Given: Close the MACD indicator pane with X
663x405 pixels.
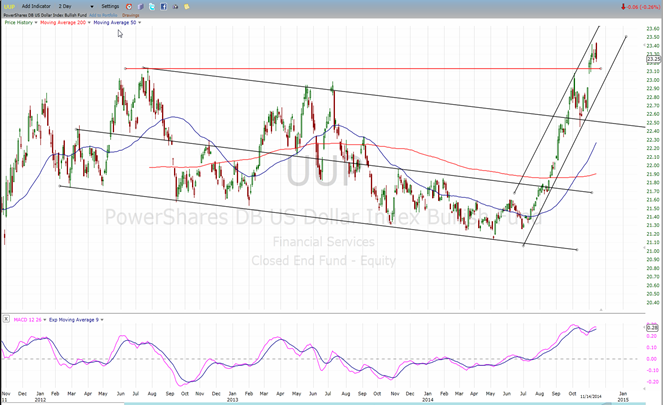Looking at the screenshot, I should (x=6, y=319).
